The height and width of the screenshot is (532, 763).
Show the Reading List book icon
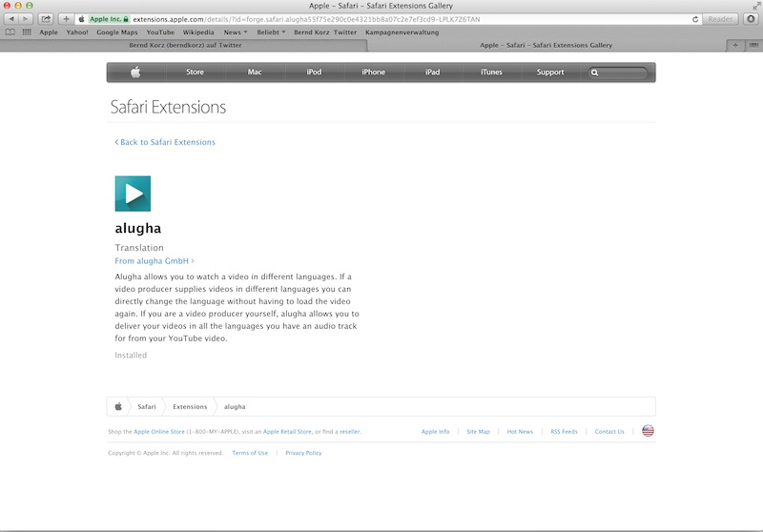tap(10, 32)
